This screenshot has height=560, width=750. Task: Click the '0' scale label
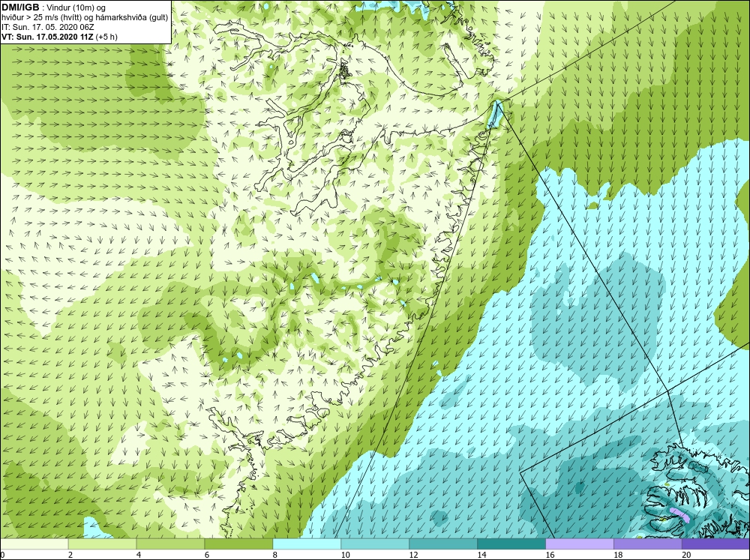[2, 555]
